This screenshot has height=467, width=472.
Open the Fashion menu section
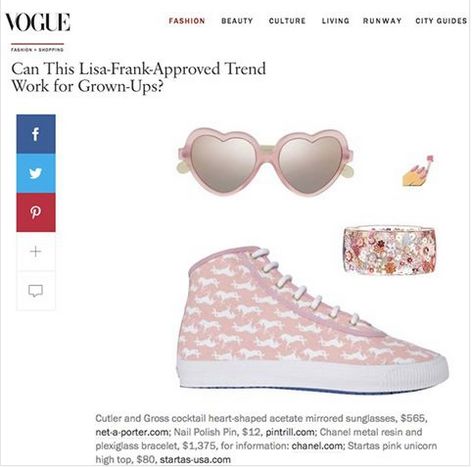point(187,21)
